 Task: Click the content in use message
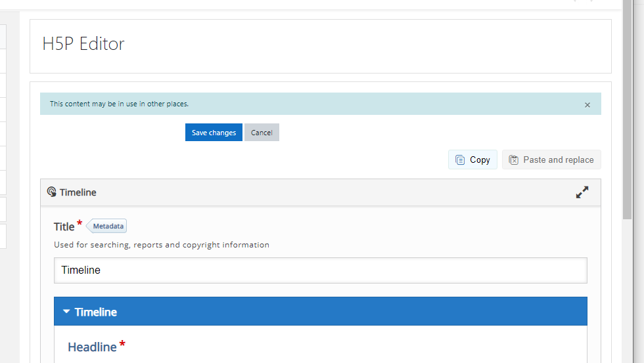click(x=119, y=104)
